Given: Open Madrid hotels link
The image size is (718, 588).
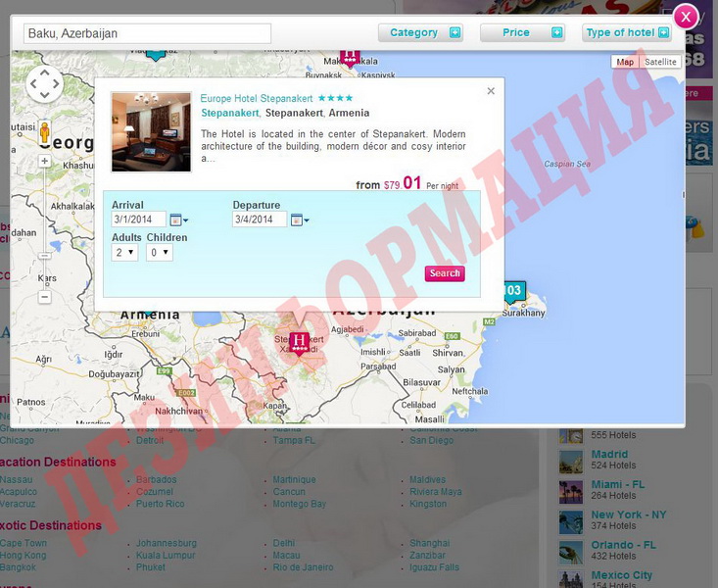Looking at the screenshot, I should coord(609,454).
